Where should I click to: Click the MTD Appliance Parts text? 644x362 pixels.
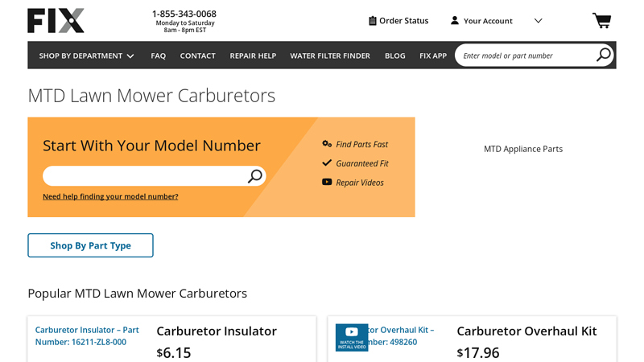(x=523, y=149)
